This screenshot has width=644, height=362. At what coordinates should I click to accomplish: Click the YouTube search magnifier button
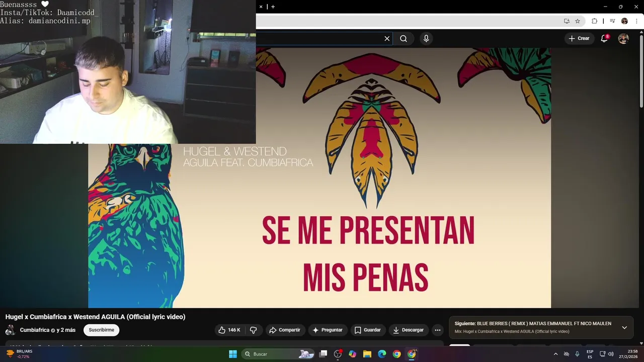(404, 39)
